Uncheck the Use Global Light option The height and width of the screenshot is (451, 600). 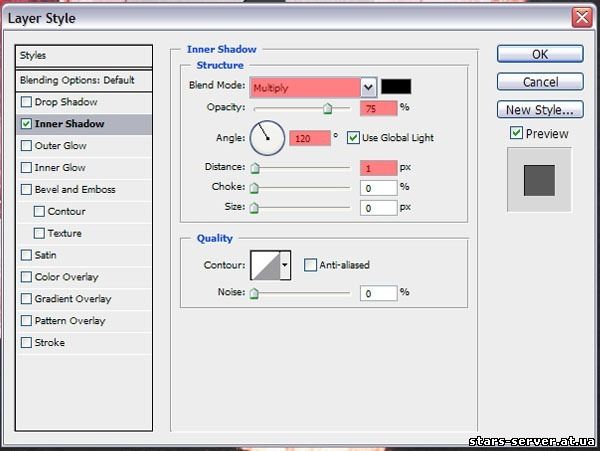click(x=353, y=138)
